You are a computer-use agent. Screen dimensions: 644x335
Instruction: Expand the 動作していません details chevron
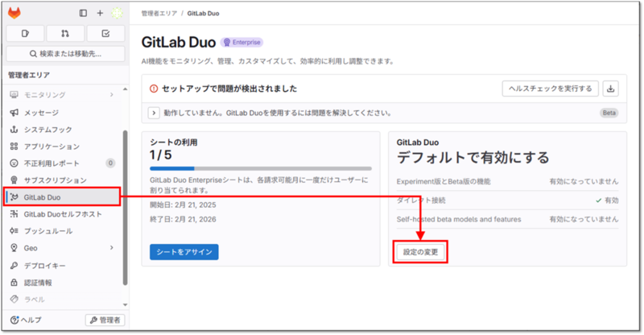(154, 113)
